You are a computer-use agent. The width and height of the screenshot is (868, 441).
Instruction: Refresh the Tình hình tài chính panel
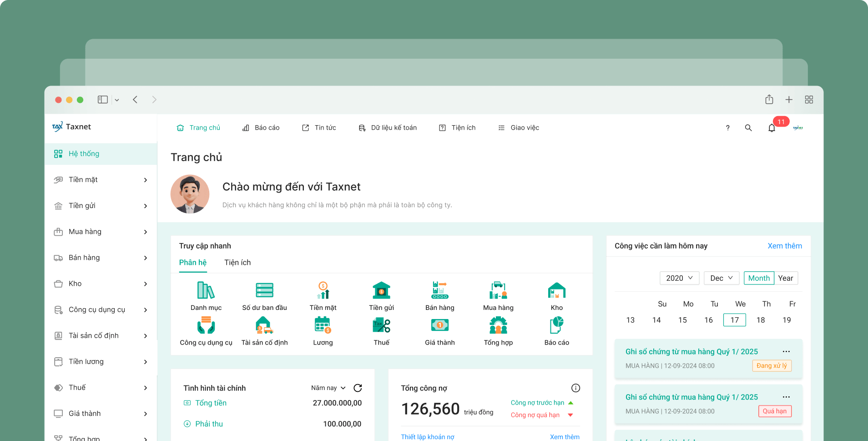(x=358, y=388)
